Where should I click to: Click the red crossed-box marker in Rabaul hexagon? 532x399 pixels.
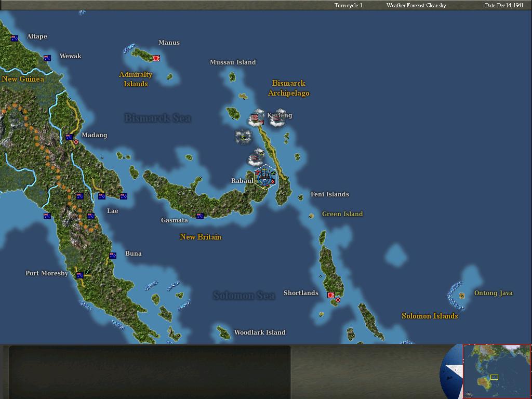click(272, 181)
